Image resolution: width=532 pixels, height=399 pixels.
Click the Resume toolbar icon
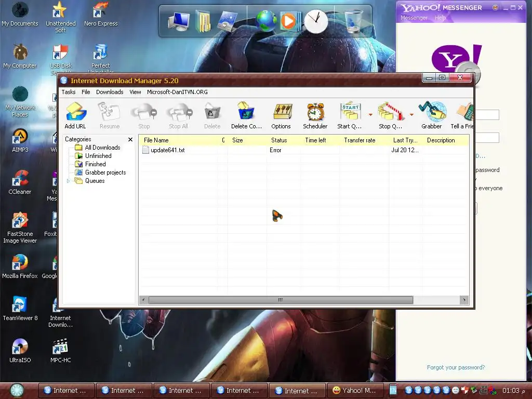[x=110, y=115]
